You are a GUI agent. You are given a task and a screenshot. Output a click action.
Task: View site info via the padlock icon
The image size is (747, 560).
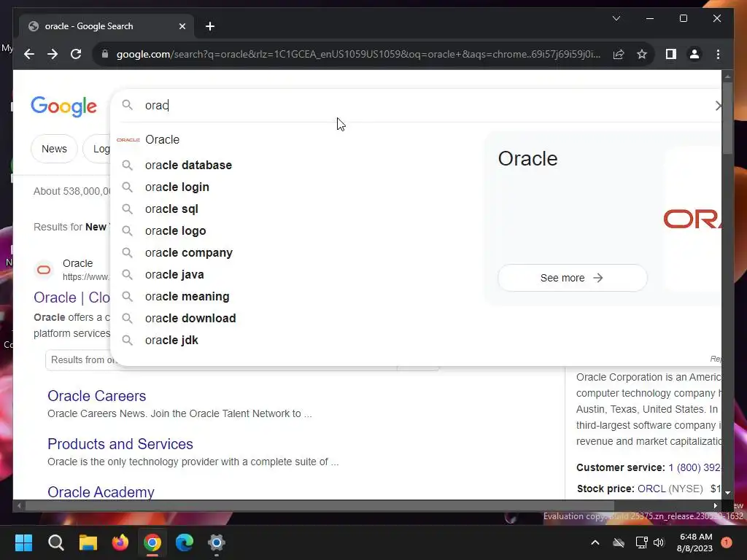point(105,54)
